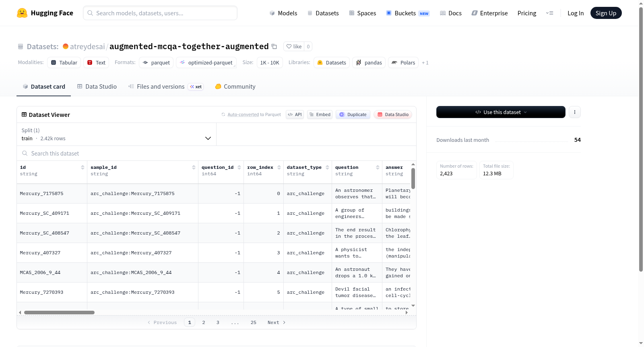Image resolution: width=644 pixels, height=347 pixels.
Task: Open Datasets in top navigation
Action: [x=323, y=13]
